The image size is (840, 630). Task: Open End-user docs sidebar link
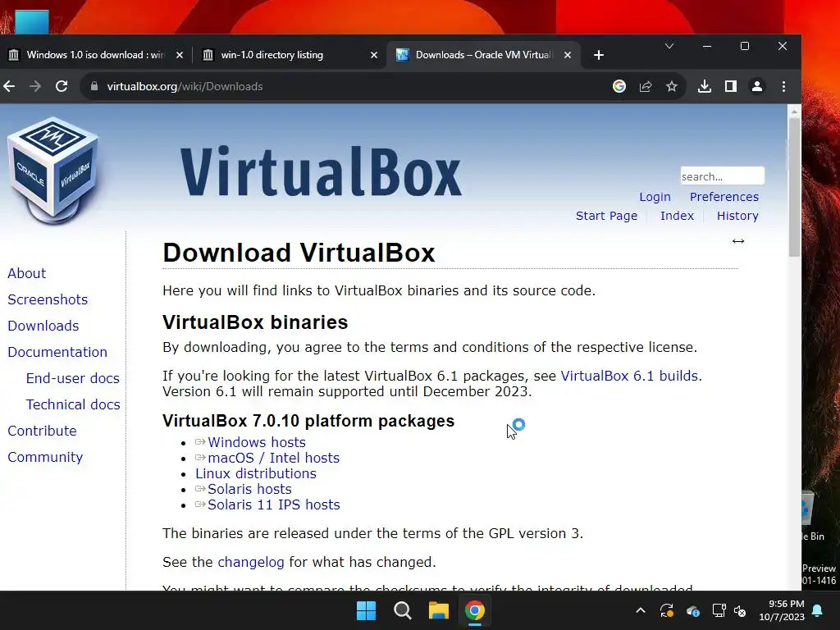point(73,378)
